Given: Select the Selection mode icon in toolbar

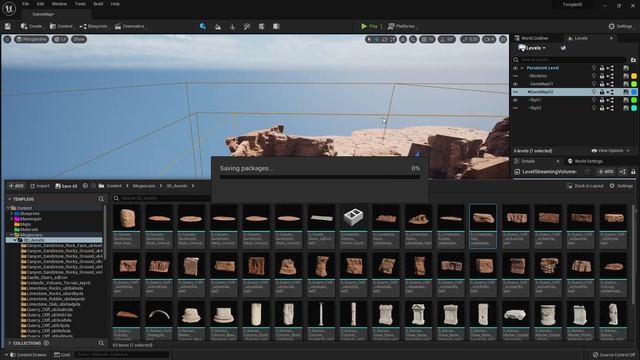Looking at the screenshot, I should [x=203, y=26].
